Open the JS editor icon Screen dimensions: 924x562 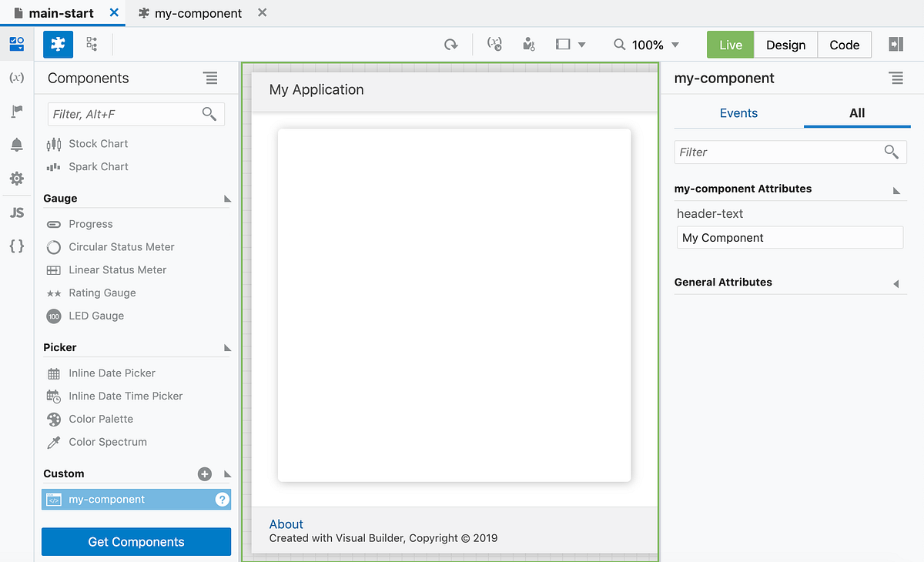(16, 212)
